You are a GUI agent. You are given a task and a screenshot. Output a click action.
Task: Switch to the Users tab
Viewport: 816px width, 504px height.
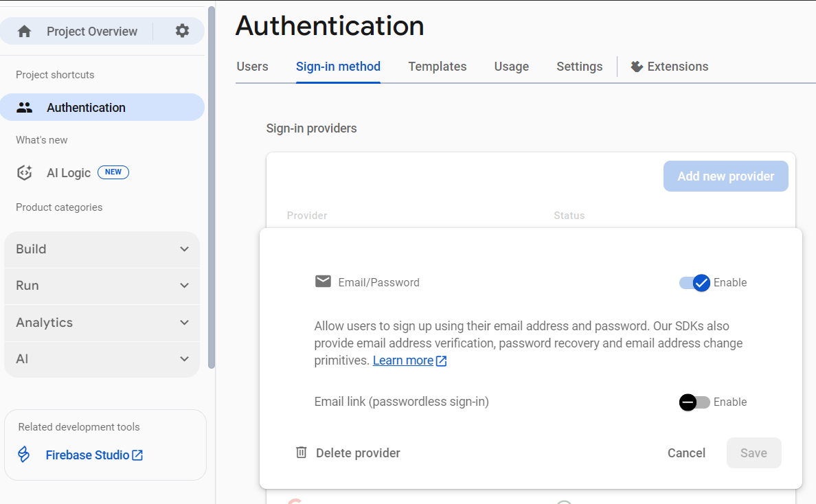pyautogui.click(x=252, y=66)
